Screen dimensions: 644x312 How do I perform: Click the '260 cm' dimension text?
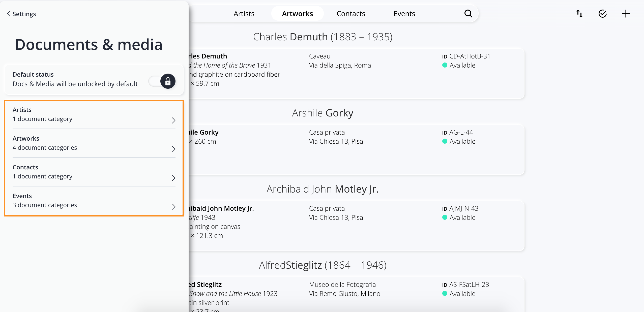coord(205,141)
